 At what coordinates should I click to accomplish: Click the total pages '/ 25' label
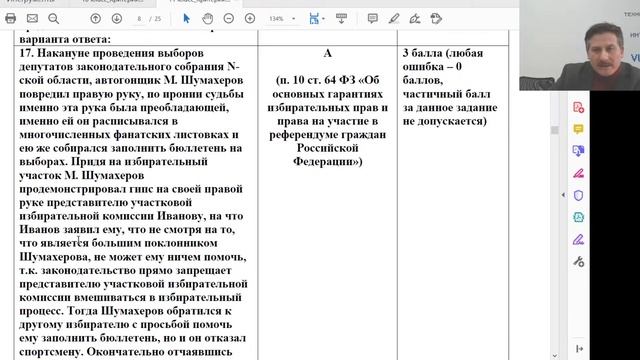coord(156,19)
